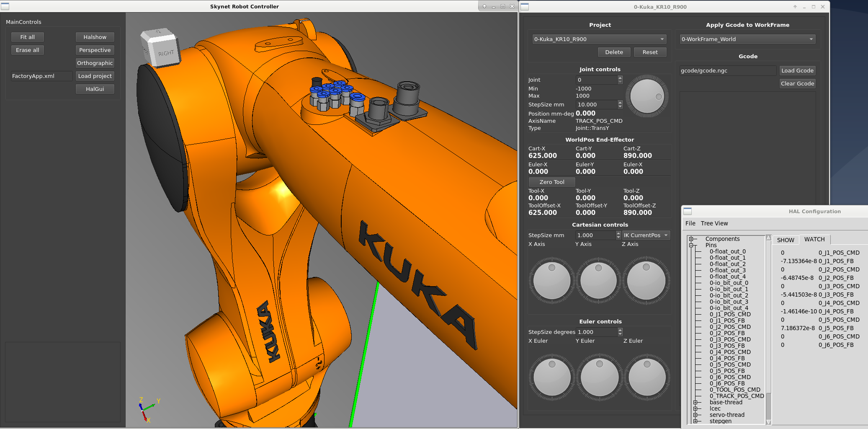Viewport: 868px width, 429px height.
Task: Click the HAL tree scrollbar up arrow
Action: (x=768, y=238)
